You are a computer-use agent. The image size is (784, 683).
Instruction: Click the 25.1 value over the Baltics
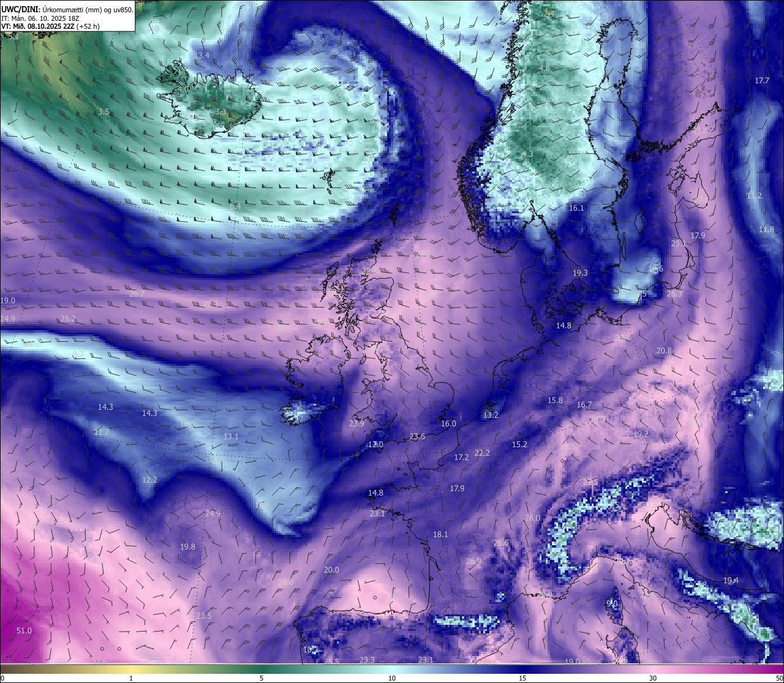(679, 243)
